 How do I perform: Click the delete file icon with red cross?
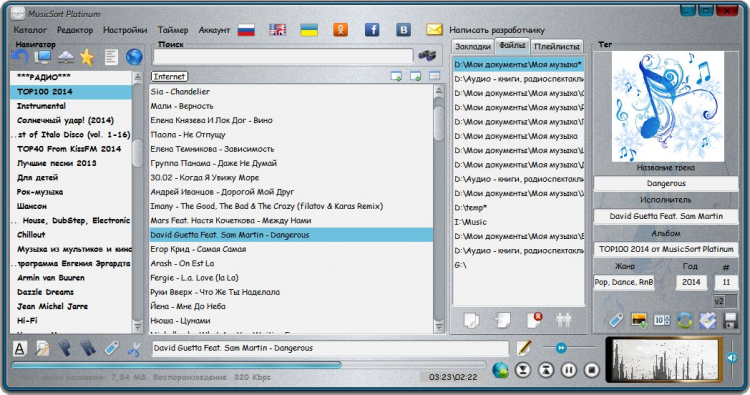[x=534, y=320]
